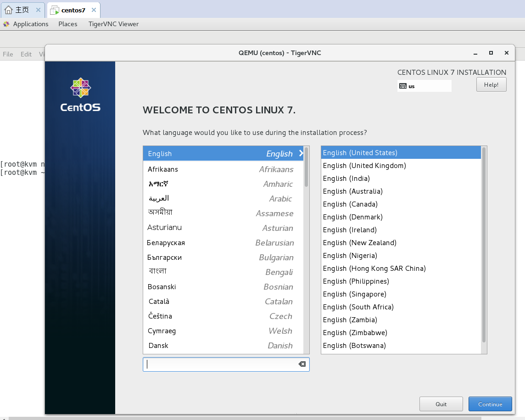Image resolution: width=525 pixels, height=420 pixels.
Task: Select Cymraeg Welsh language
Action: tap(223, 331)
